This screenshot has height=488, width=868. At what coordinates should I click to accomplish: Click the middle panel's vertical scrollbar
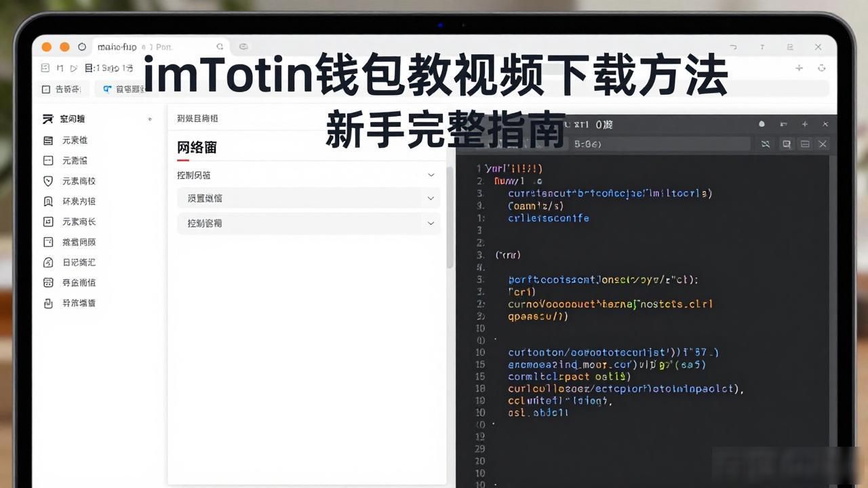450,217
